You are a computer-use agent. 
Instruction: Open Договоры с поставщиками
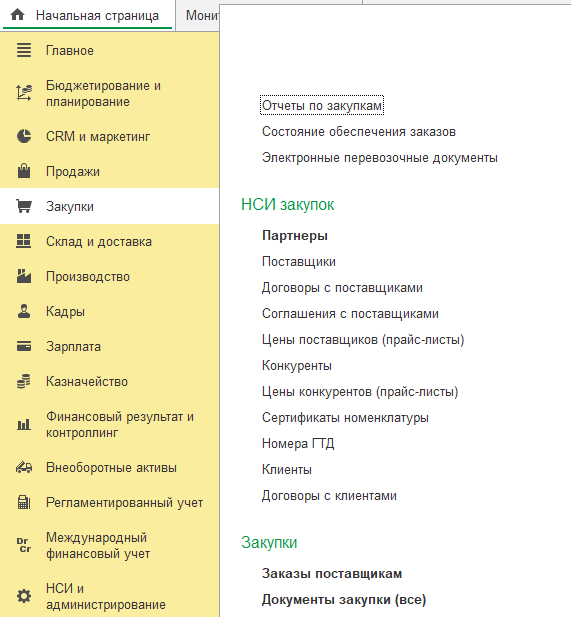pyautogui.click(x=342, y=288)
